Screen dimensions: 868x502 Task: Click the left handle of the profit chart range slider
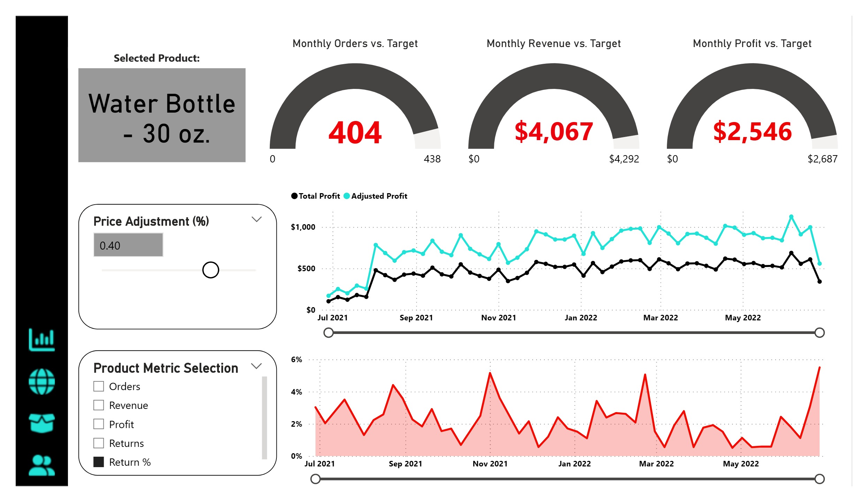[x=328, y=333]
